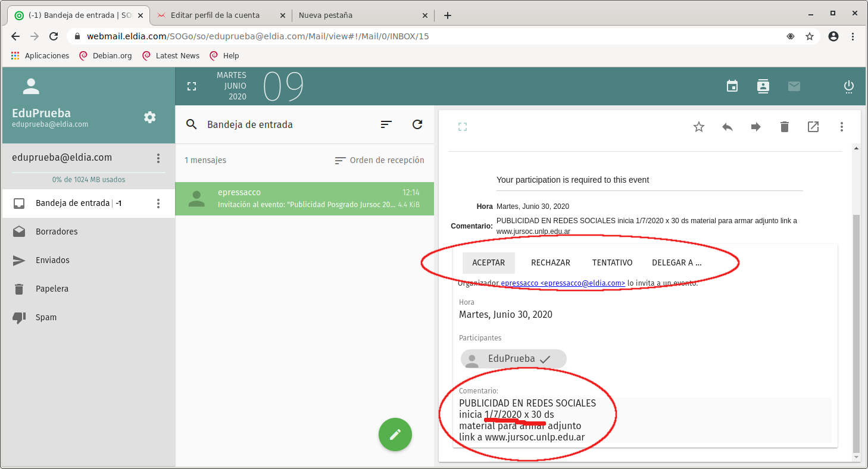Open the message viewer more options menu

click(842, 127)
